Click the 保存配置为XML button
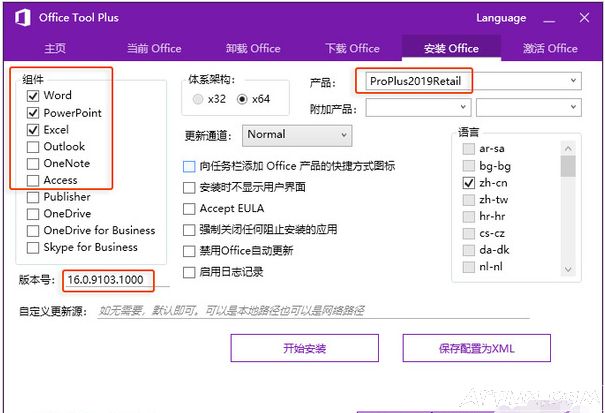605x413 pixels. [x=477, y=348]
